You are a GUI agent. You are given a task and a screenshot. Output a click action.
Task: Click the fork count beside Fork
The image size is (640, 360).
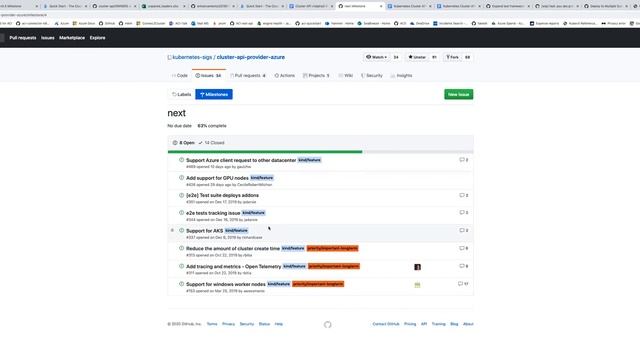pos(468,57)
